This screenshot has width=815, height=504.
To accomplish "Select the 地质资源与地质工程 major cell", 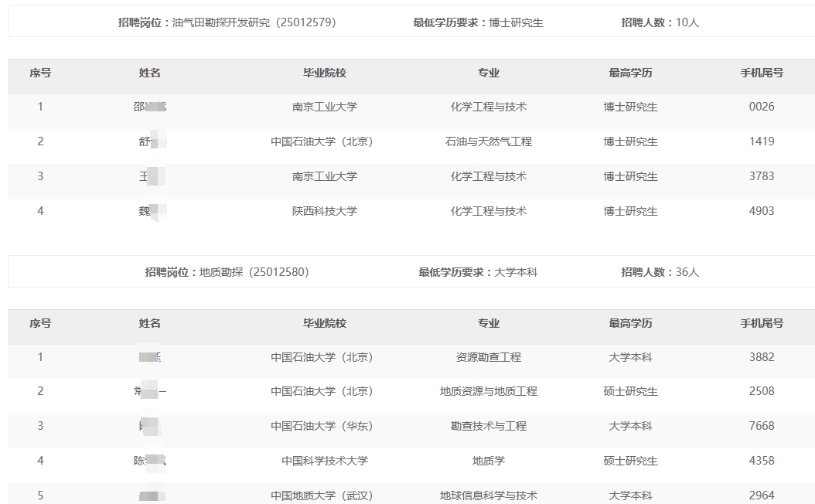I will [489, 391].
